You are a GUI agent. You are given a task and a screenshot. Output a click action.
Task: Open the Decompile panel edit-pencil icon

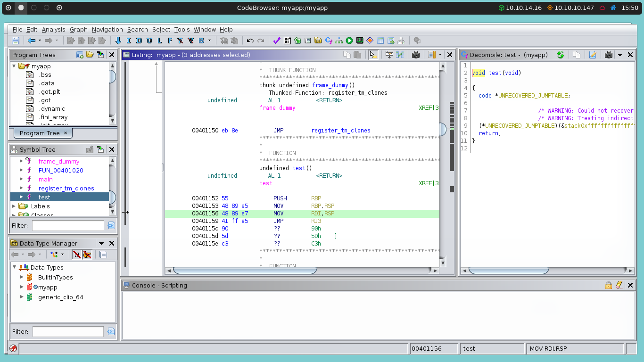coord(593,55)
